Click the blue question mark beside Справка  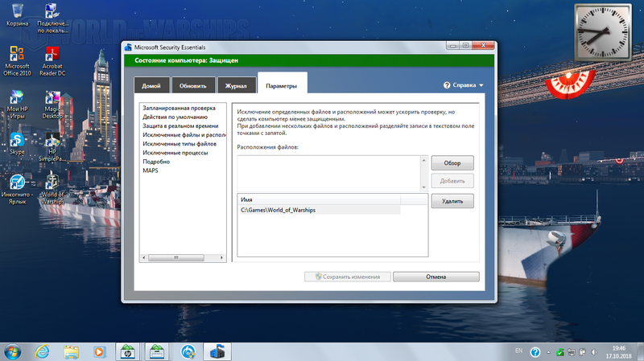coord(447,85)
